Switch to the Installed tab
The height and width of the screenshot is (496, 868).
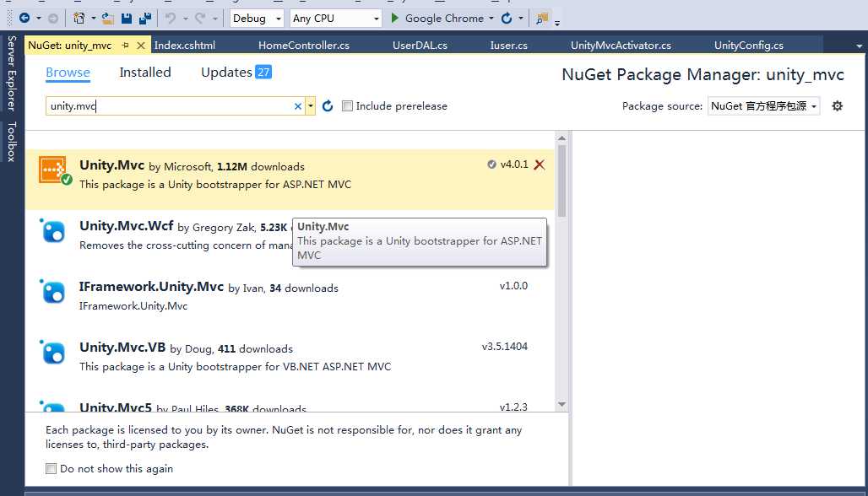pos(145,73)
